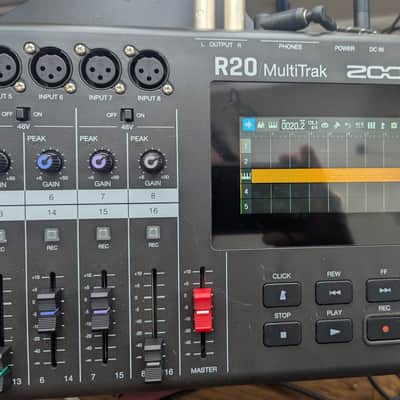Screen dimensions: 400x400
Task: Select track 5 header on the screen
Action: (246, 206)
